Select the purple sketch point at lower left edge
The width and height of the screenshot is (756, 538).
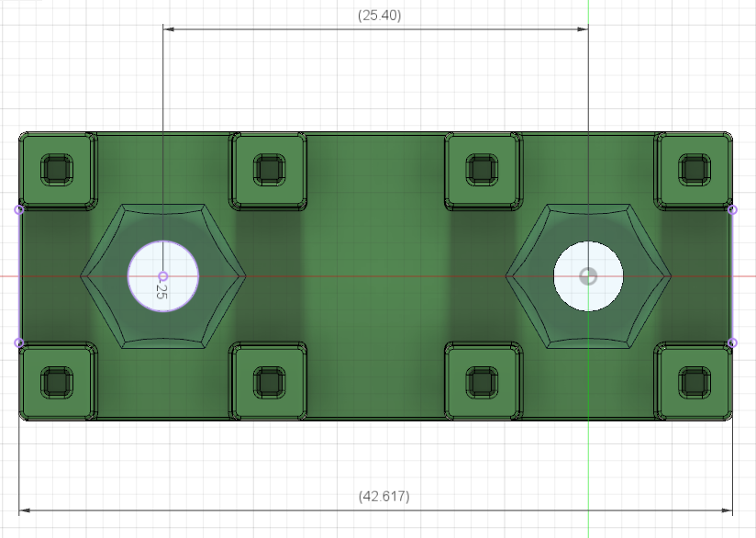pyautogui.click(x=19, y=343)
